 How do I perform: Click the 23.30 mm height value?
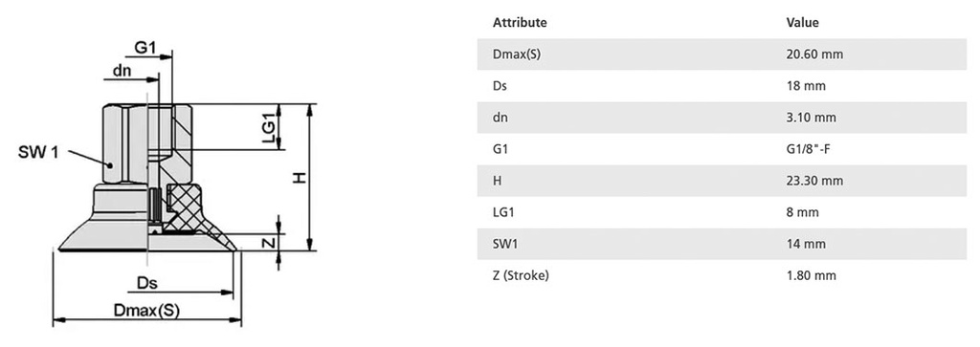pos(814,181)
